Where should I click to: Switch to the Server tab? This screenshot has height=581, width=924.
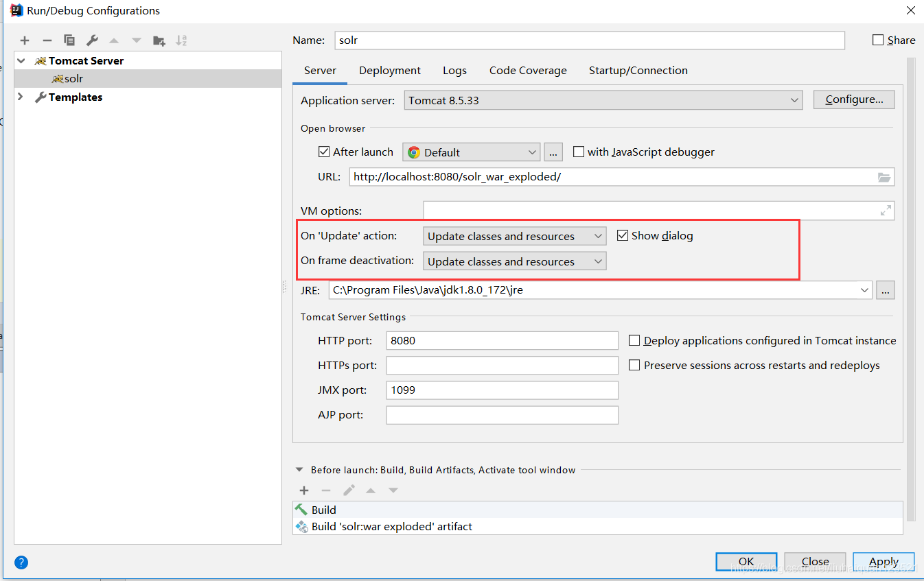coord(321,70)
